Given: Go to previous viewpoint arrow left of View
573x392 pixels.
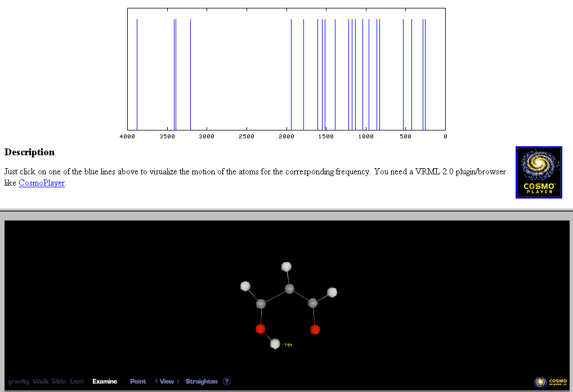Looking at the screenshot, I should click(156, 381).
